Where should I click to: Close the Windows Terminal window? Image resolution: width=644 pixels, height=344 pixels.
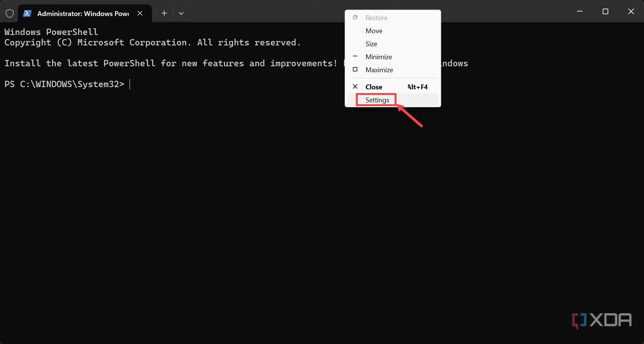click(631, 12)
